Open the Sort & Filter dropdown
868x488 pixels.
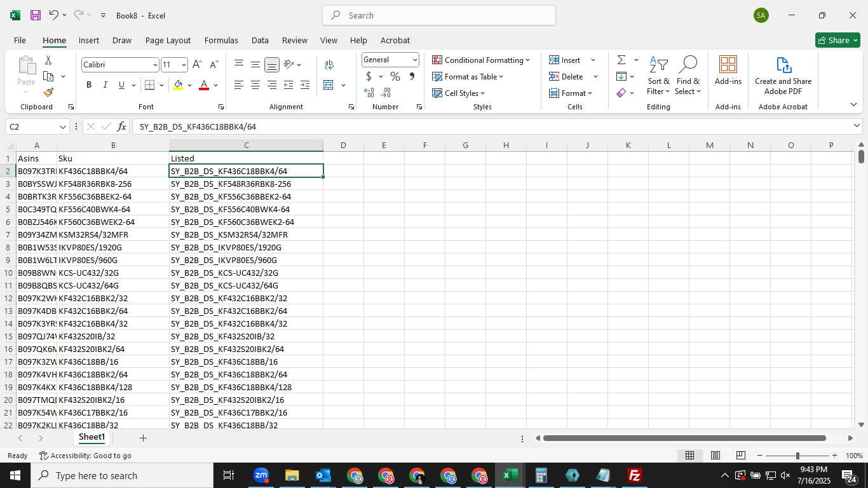658,76
